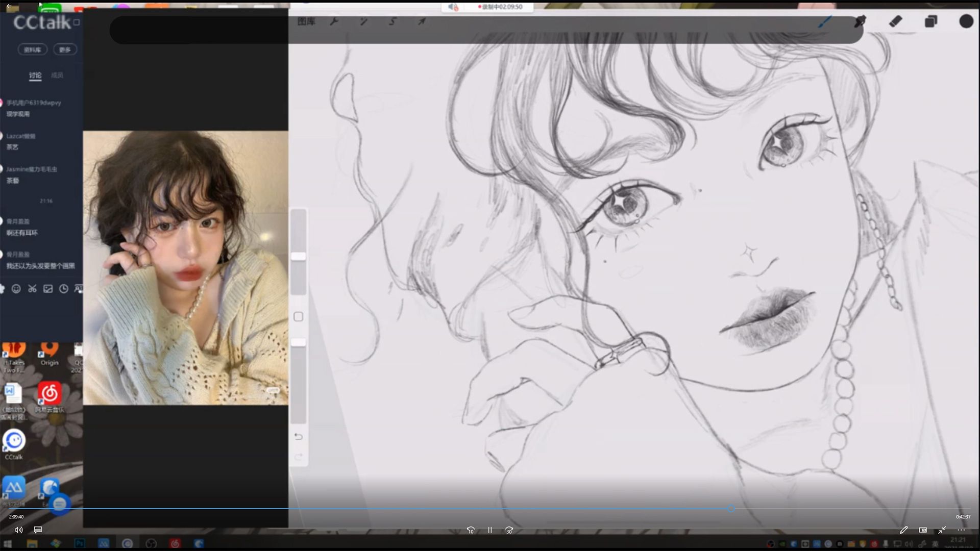This screenshot has width=980, height=551.
Task: Open the NetEase Cloud Music desktop shortcut
Action: coord(50,397)
